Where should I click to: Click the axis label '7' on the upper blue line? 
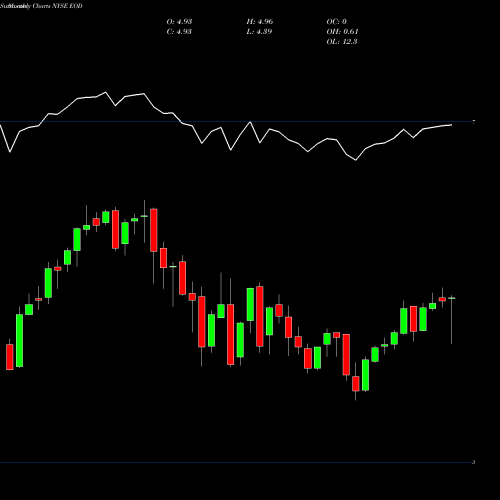point(474,122)
